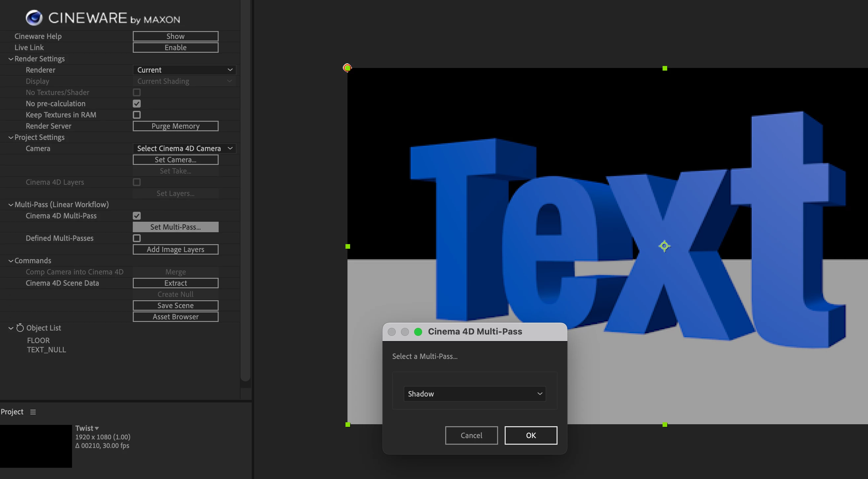The width and height of the screenshot is (868, 479).
Task: Click the Cineware logo icon
Action: [34, 17]
